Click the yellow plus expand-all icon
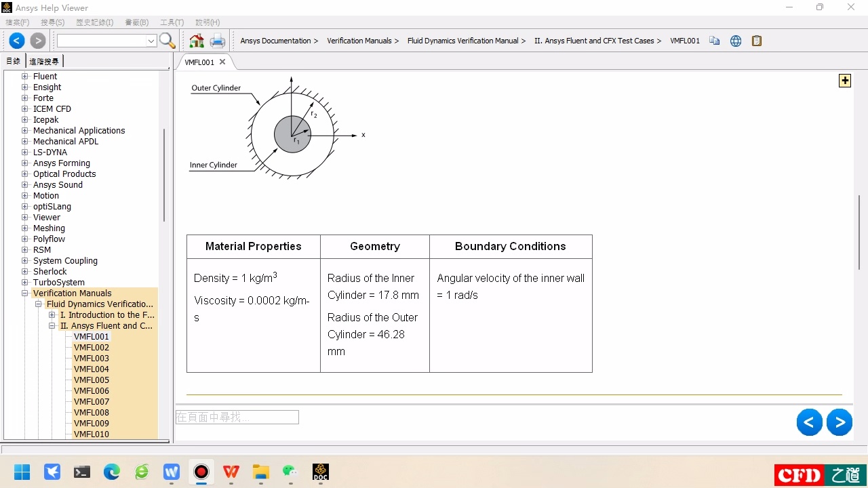 845,81
